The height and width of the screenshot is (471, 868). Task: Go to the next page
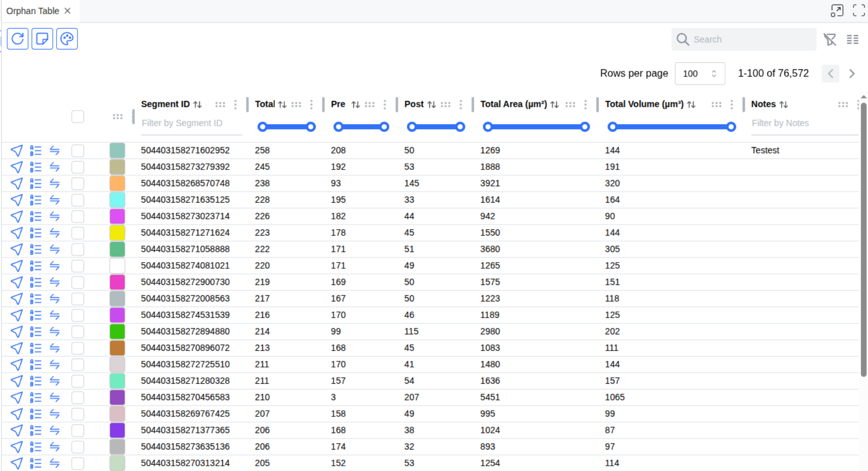(852, 74)
